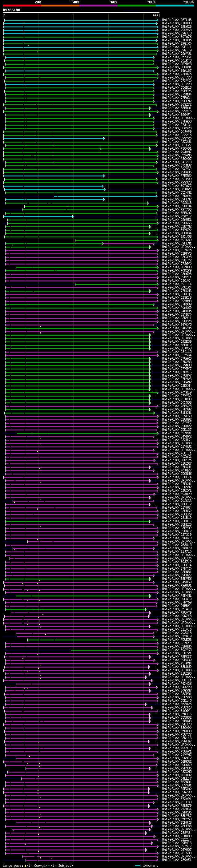Select the label UniRef100_Q1UZR7

tap(177, 464)
